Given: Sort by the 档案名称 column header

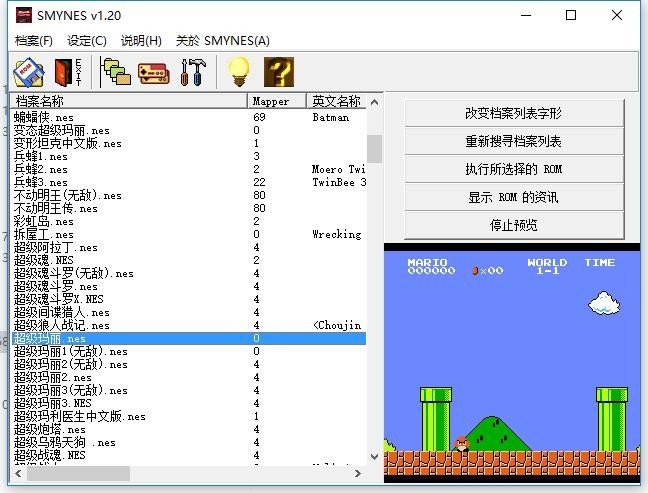Looking at the screenshot, I should coord(129,101).
